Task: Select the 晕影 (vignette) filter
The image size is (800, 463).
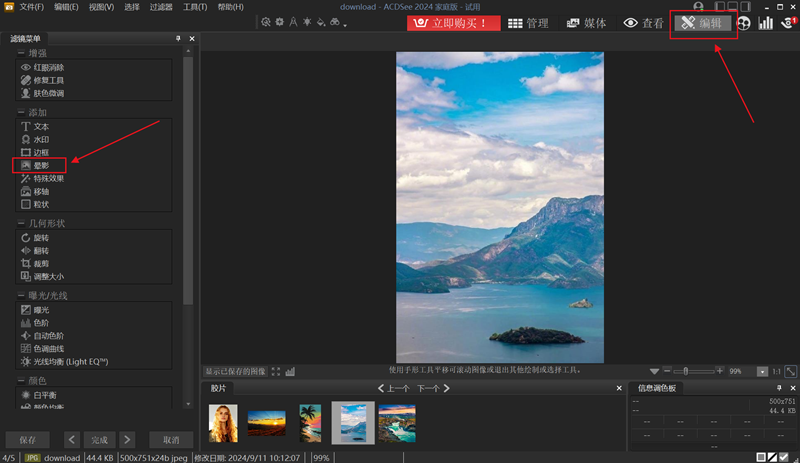Action: [x=41, y=165]
